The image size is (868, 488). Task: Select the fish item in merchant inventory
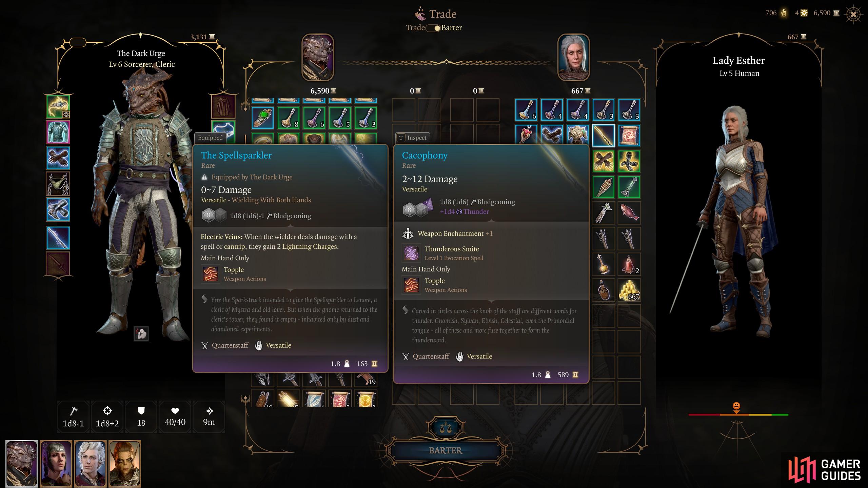(x=629, y=213)
